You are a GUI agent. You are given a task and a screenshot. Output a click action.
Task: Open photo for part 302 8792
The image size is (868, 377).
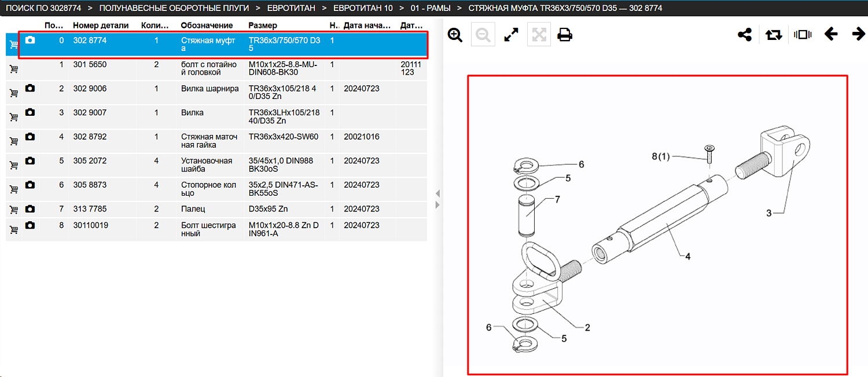tap(30, 137)
